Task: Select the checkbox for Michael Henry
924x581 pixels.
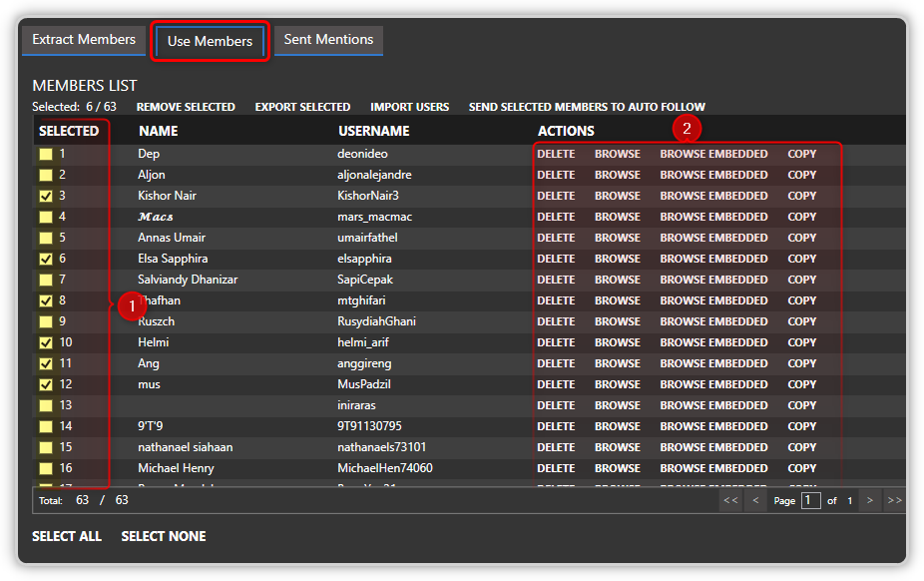Action: tap(46, 469)
